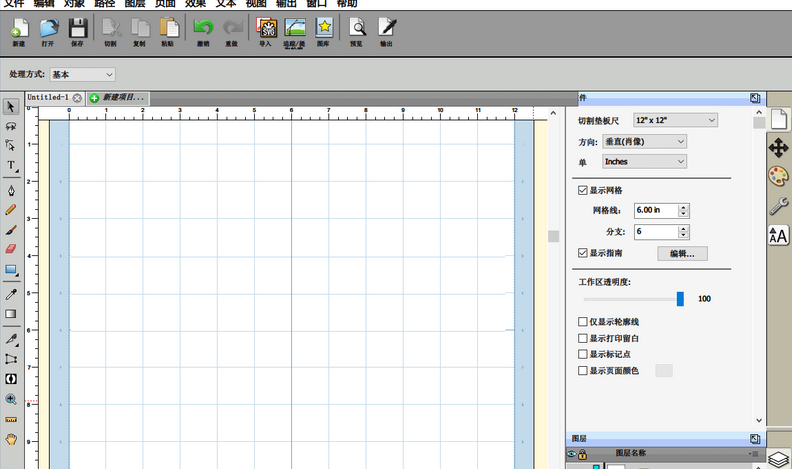Click the green 撤销 (Undo) arrow
Viewport: 792px width, 469px height.
(204, 28)
